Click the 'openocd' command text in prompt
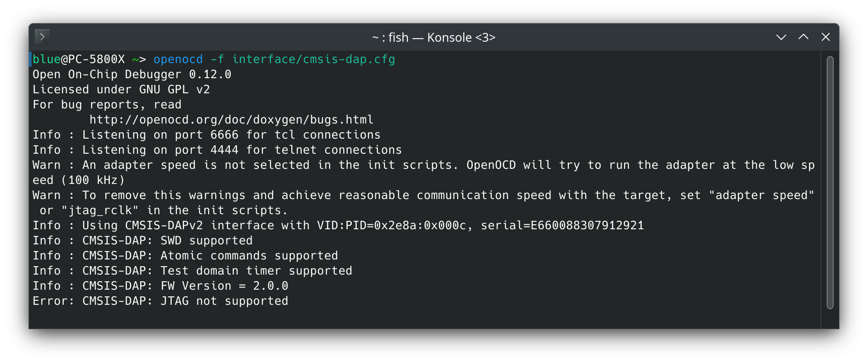The width and height of the screenshot is (868, 363). (x=178, y=60)
